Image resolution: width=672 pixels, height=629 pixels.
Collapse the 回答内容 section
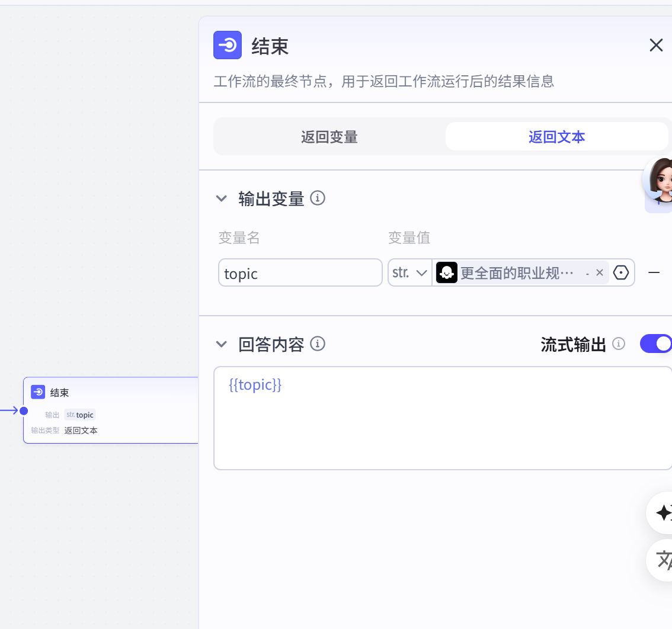coord(221,344)
